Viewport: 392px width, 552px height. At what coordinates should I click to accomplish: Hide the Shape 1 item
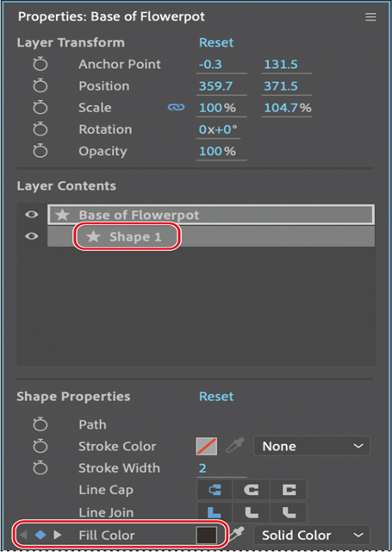(32, 236)
